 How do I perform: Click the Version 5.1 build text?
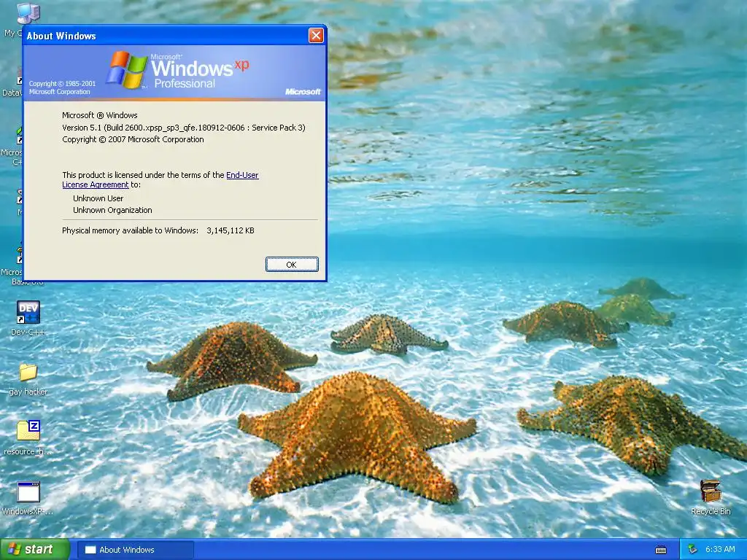pos(183,128)
